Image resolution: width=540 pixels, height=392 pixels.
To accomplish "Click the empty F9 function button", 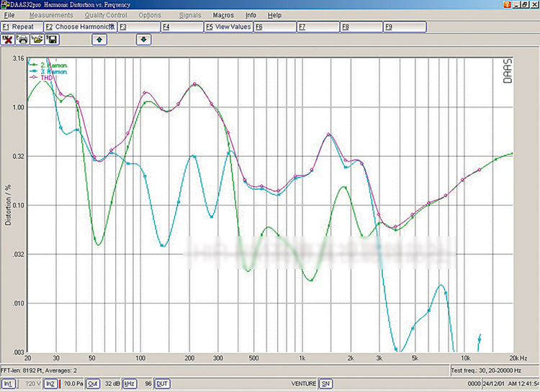I will [405, 27].
